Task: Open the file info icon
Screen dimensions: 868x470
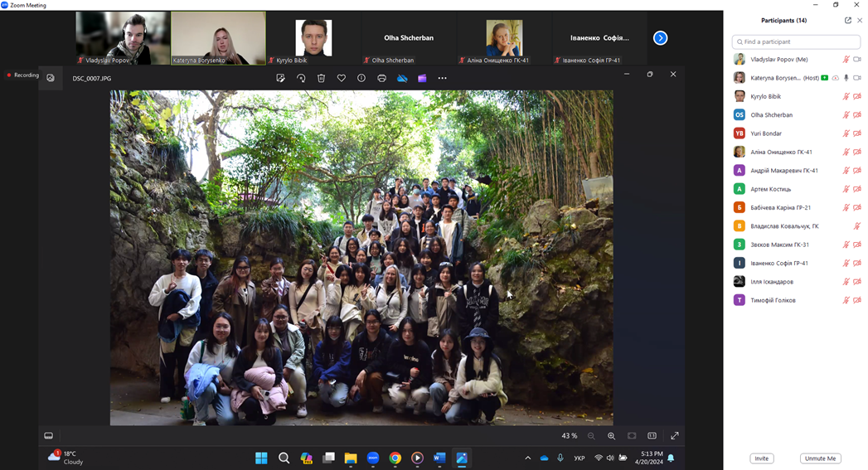Action: [361, 78]
